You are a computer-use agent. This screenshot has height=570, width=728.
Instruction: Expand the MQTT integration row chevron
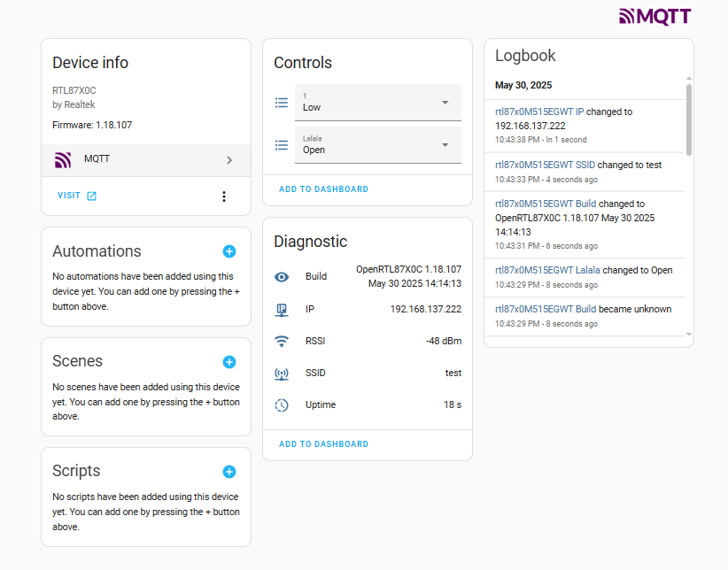tap(229, 160)
